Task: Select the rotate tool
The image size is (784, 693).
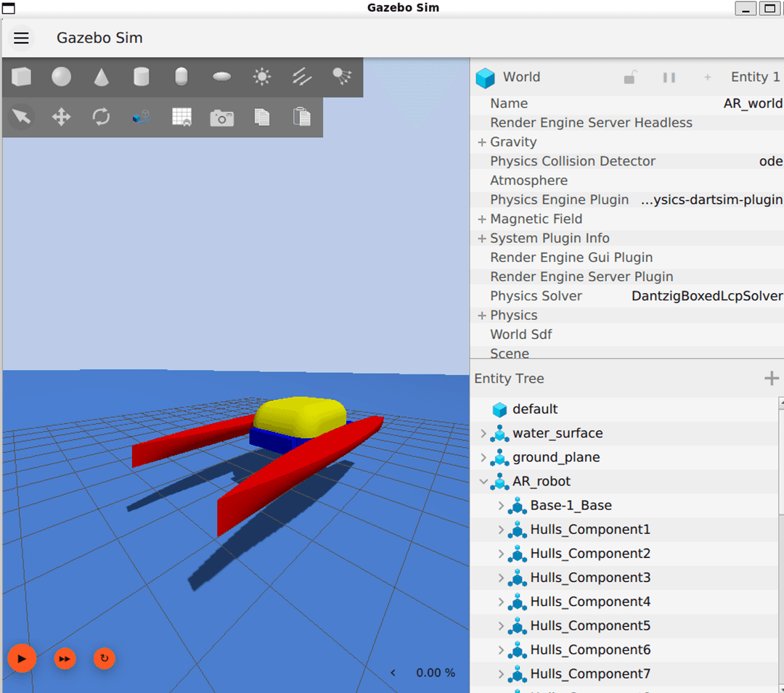Action: pyautogui.click(x=101, y=116)
